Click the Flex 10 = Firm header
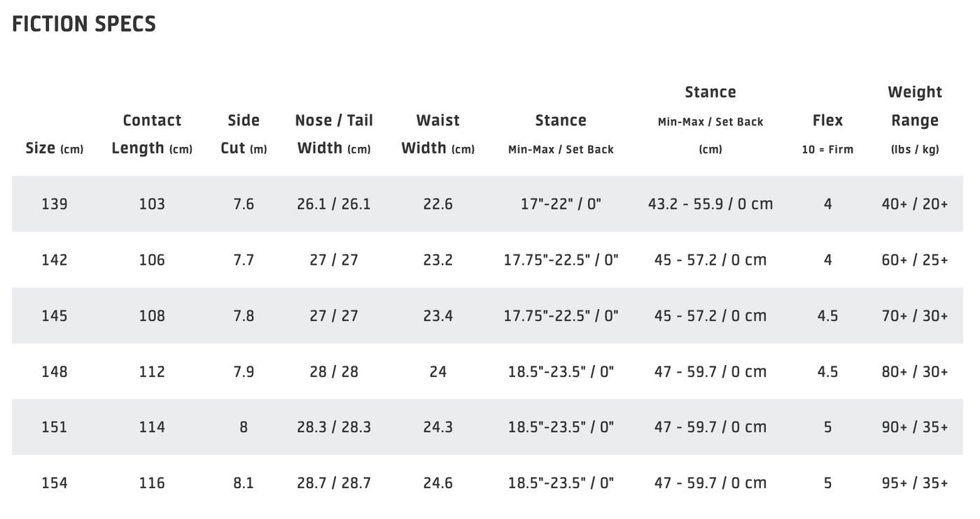Image resolution: width=980 pixels, height=519 pixels. (x=827, y=134)
